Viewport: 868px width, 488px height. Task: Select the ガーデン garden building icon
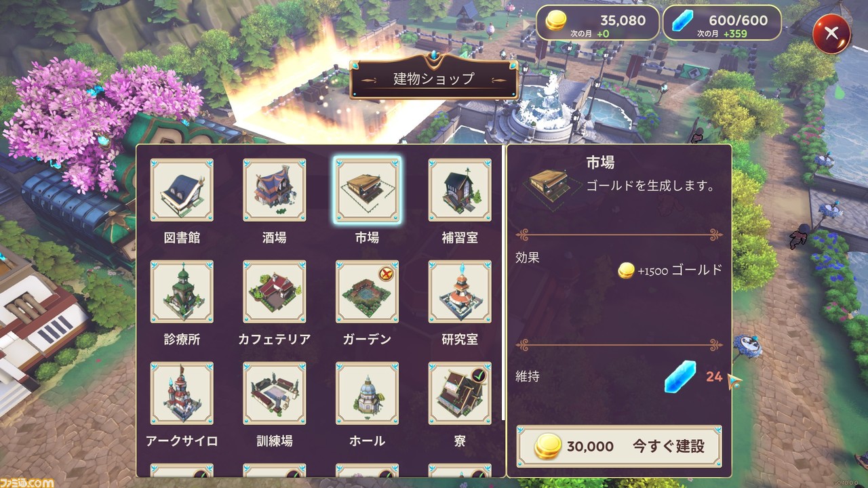[367, 291]
